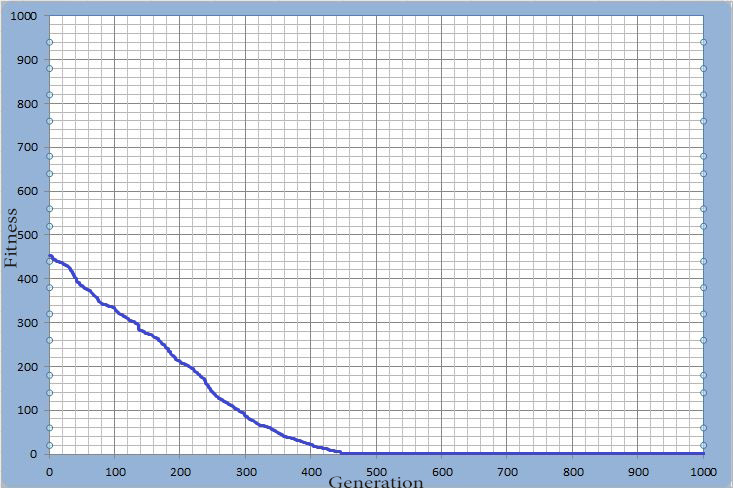Select the blue fitness curve at generation 200

(x=180, y=360)
